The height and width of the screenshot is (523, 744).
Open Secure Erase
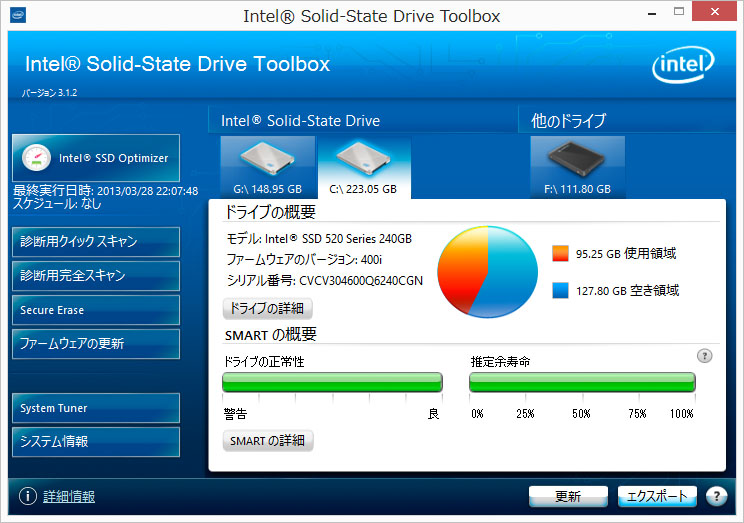[x=96, y=310]
